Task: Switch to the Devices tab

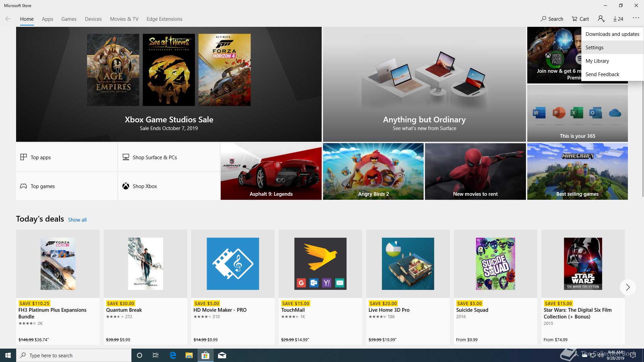Action: 93,19
